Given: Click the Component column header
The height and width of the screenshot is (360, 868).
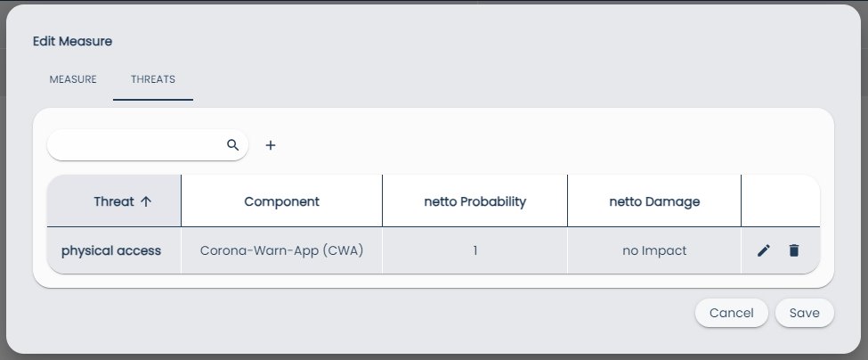Looking at the screenshot, I should 281,201.
